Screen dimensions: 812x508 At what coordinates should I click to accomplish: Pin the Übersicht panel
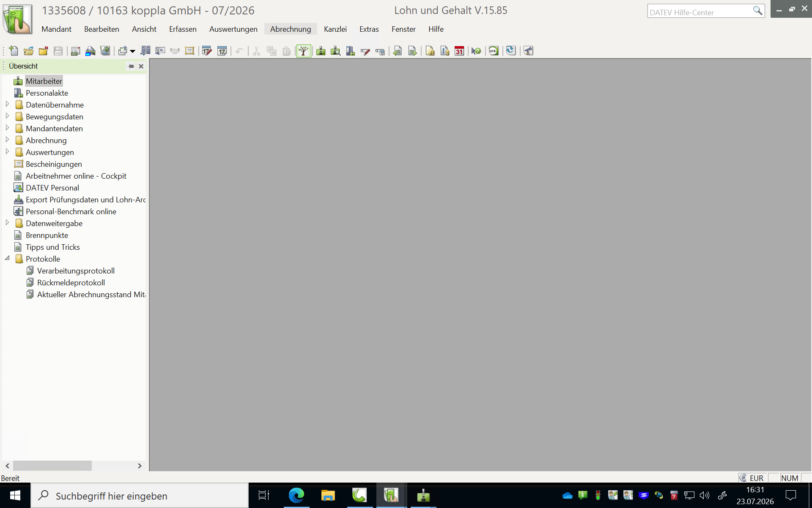131,66
